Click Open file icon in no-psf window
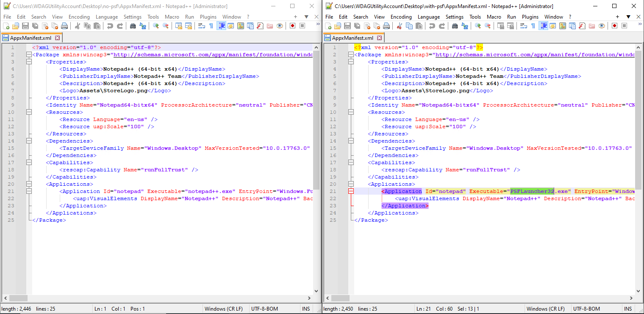 (15, 26)
